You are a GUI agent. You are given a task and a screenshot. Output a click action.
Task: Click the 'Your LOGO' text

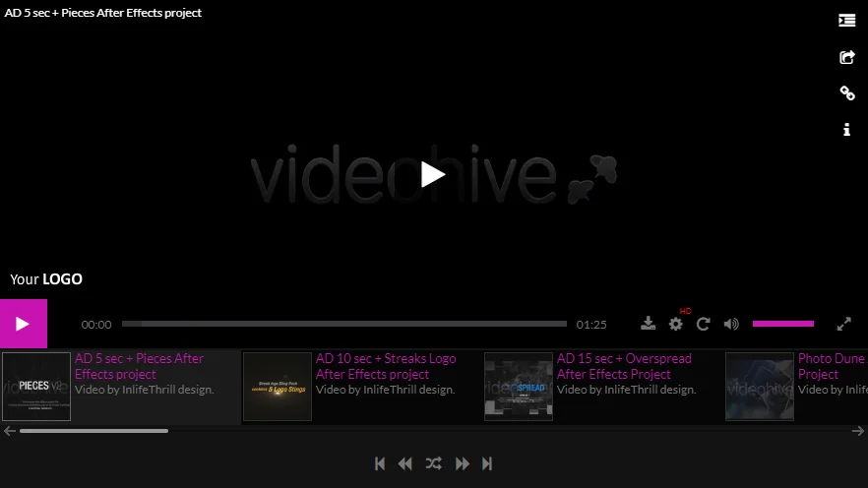tap(46, 278)
